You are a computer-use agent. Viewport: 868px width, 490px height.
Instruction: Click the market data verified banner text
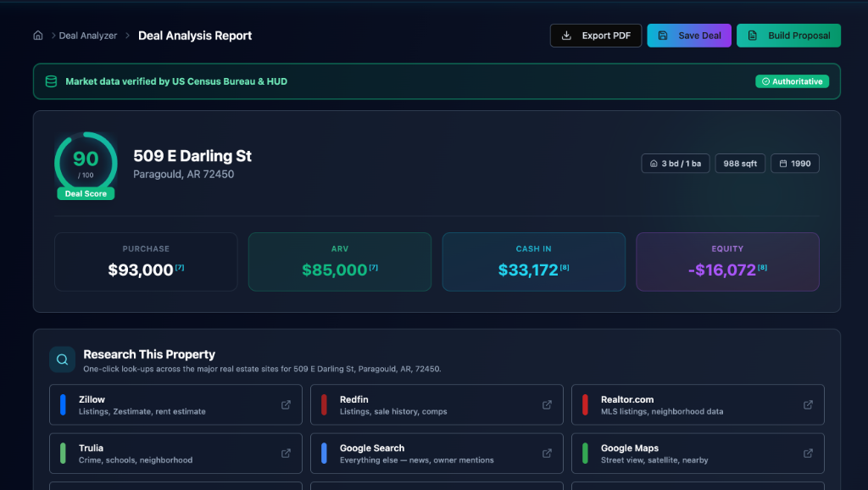(176, 81)
